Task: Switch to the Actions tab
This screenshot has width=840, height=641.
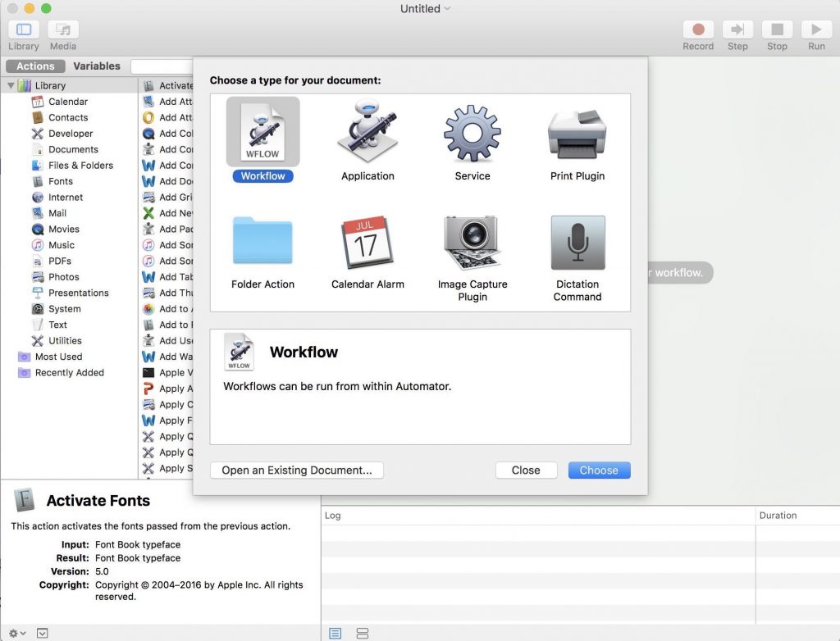Action: pyautogui.click(x=35, y=66)
